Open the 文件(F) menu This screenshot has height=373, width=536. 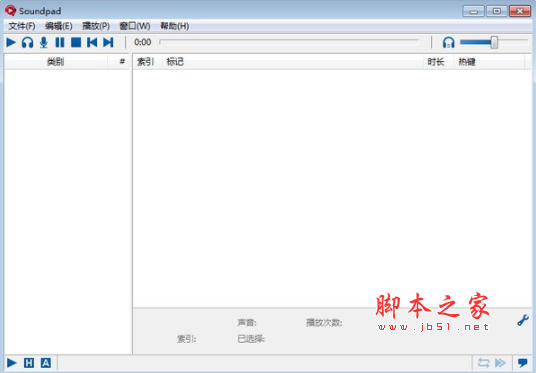tap(22, 26)
